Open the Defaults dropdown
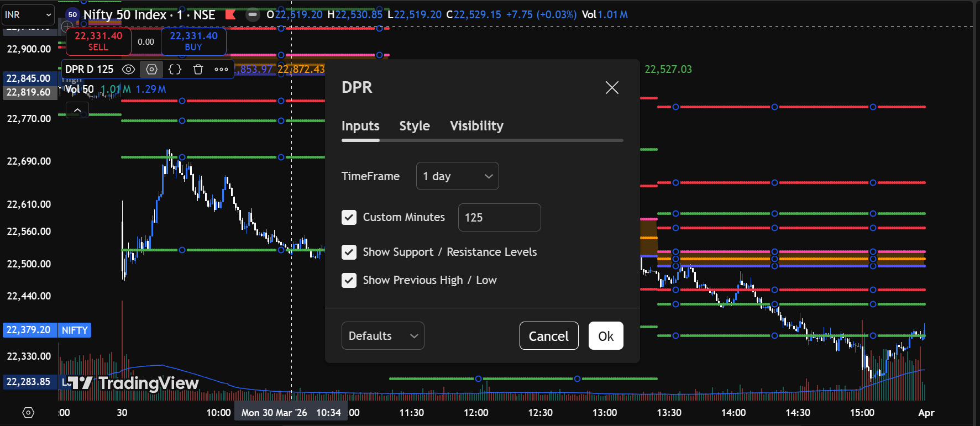The width and height of the screenshot is (980, 426). [383, 336]
